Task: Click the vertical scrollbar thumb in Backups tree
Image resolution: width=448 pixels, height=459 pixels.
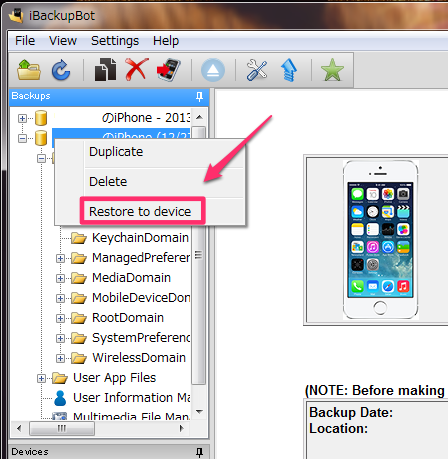Action: click(x=199, y=255)
